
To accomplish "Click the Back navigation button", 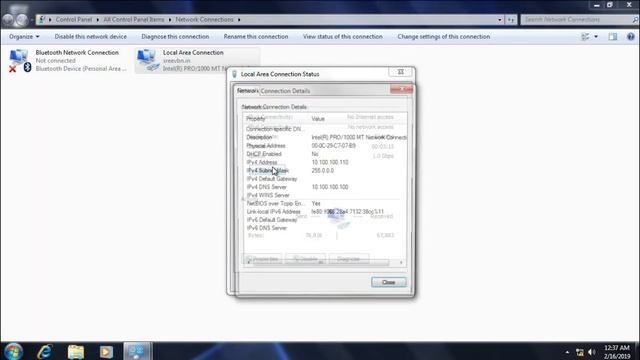I will (8, 19).
